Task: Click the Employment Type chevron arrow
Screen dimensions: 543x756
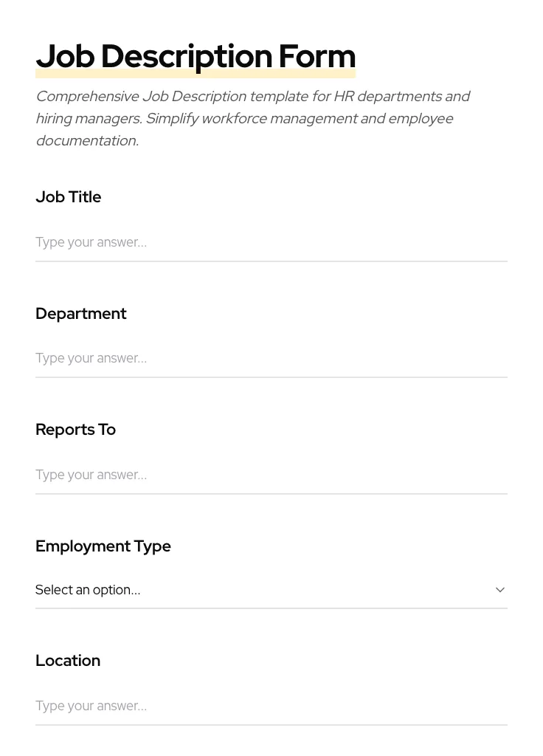Action: tap(499, 590)
